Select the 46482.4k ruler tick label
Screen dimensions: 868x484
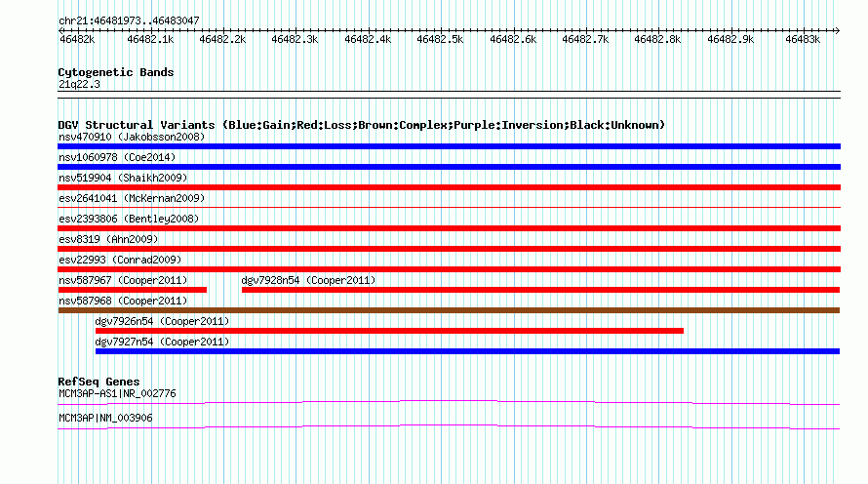(x=368, y=39)
